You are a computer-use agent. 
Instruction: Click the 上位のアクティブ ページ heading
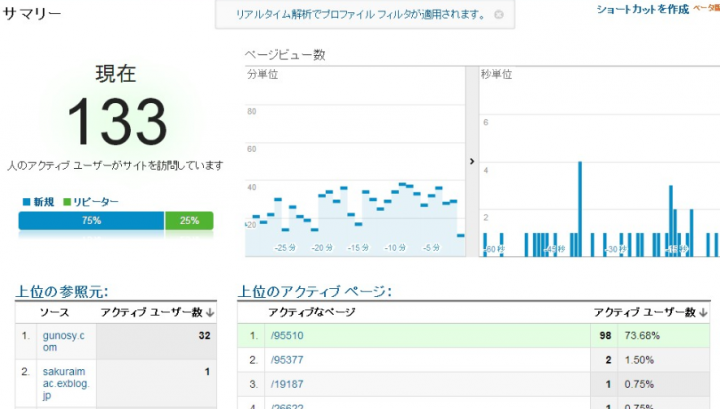pos(315,291)
